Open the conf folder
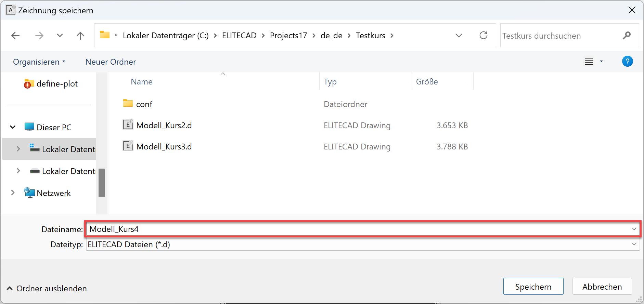 (x=144, y=104)
